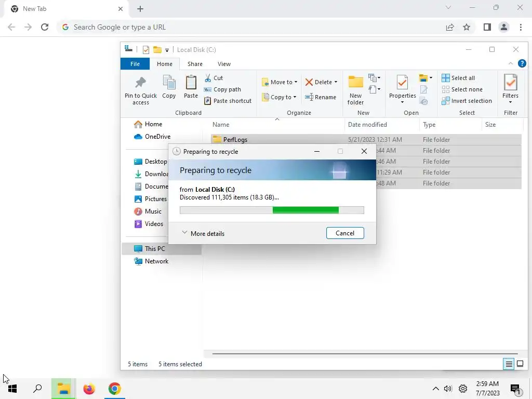Open Network in navigation pane

tap(151, 261)
